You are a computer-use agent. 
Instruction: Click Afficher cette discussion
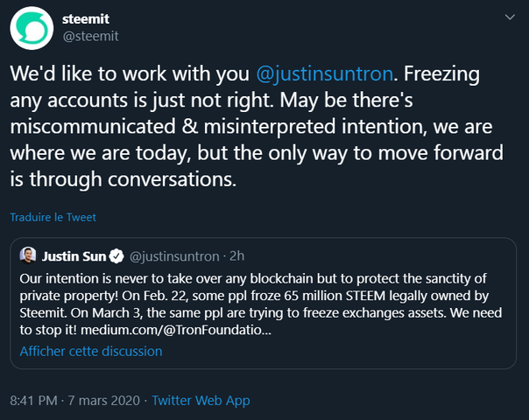pos(91,351)
